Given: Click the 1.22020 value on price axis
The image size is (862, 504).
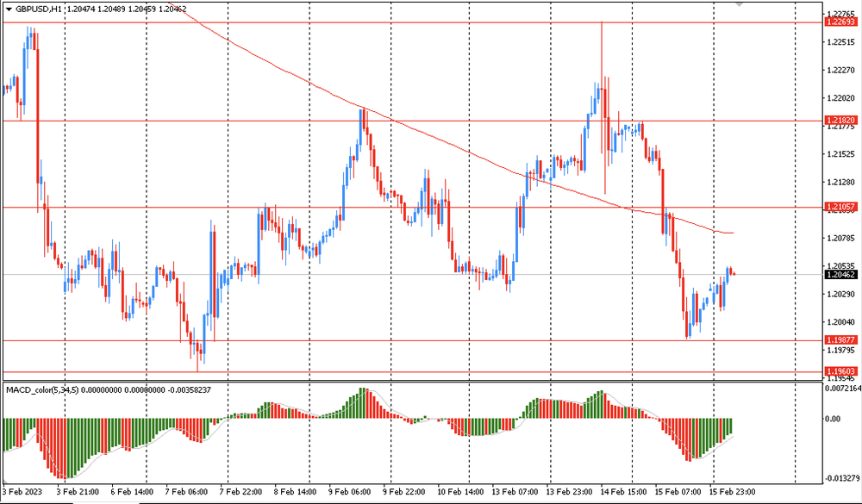Looking at the screenshot, I should (x=840, y=98).
